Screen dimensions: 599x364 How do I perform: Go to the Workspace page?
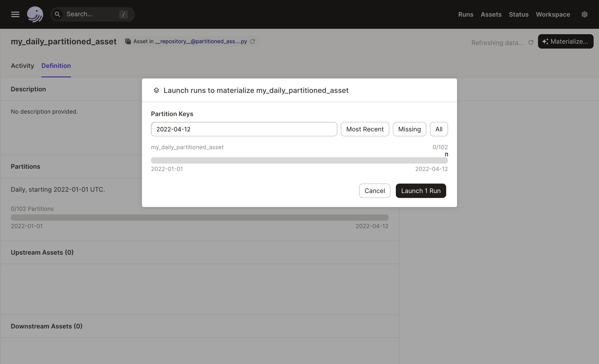click(553, 14)
